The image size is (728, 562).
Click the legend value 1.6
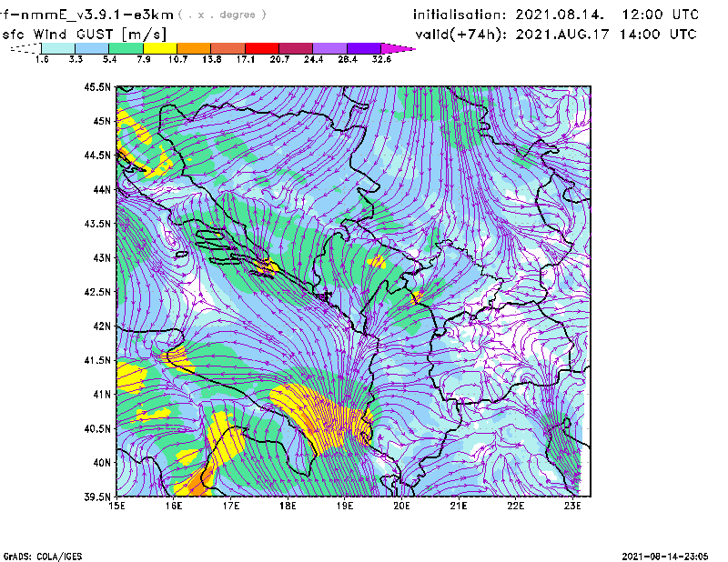click(x=42, y=59)
